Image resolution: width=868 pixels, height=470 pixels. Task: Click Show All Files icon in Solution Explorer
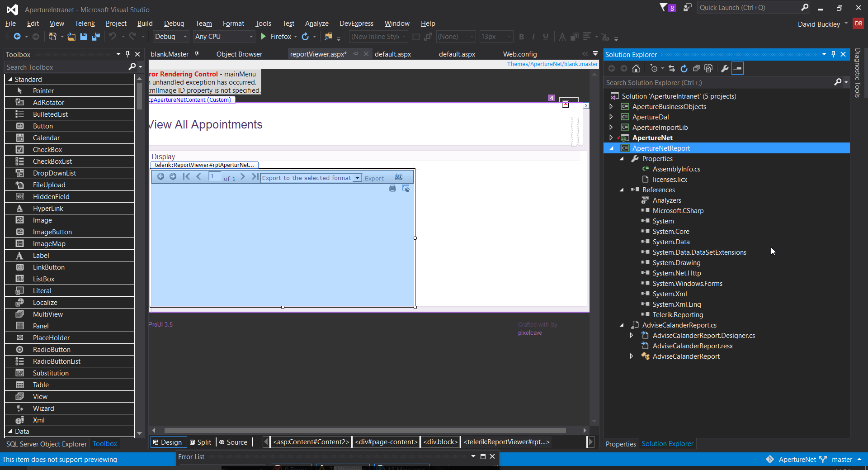point(708,68)
